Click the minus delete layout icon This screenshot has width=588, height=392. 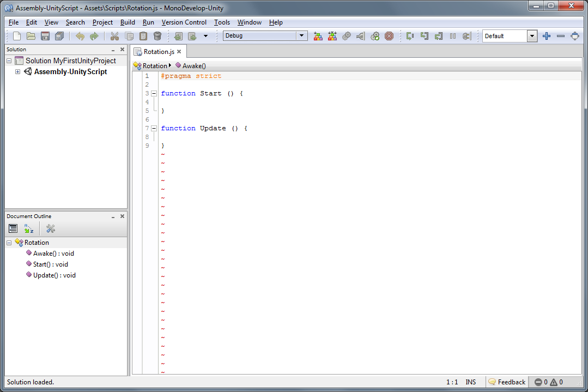coord(561,36)
